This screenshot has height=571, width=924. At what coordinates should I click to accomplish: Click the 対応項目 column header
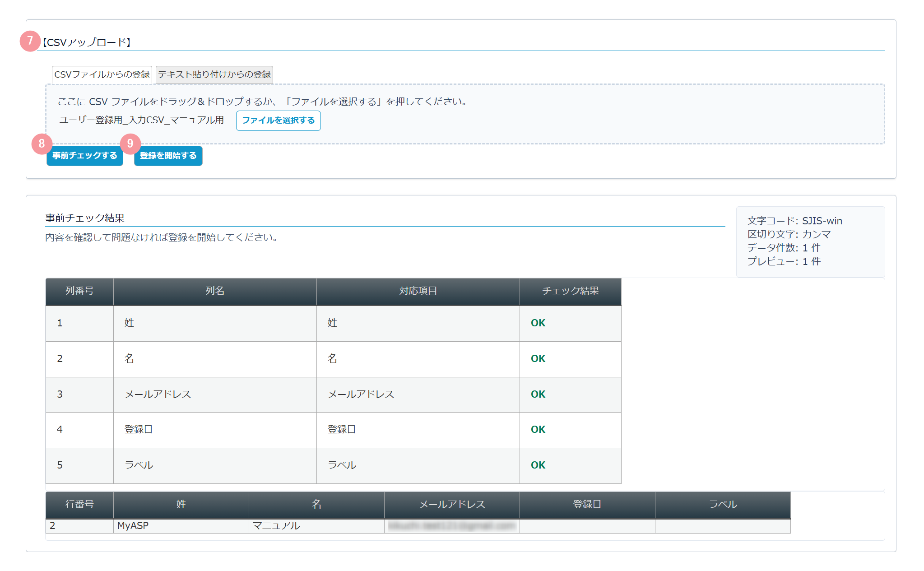418,291
